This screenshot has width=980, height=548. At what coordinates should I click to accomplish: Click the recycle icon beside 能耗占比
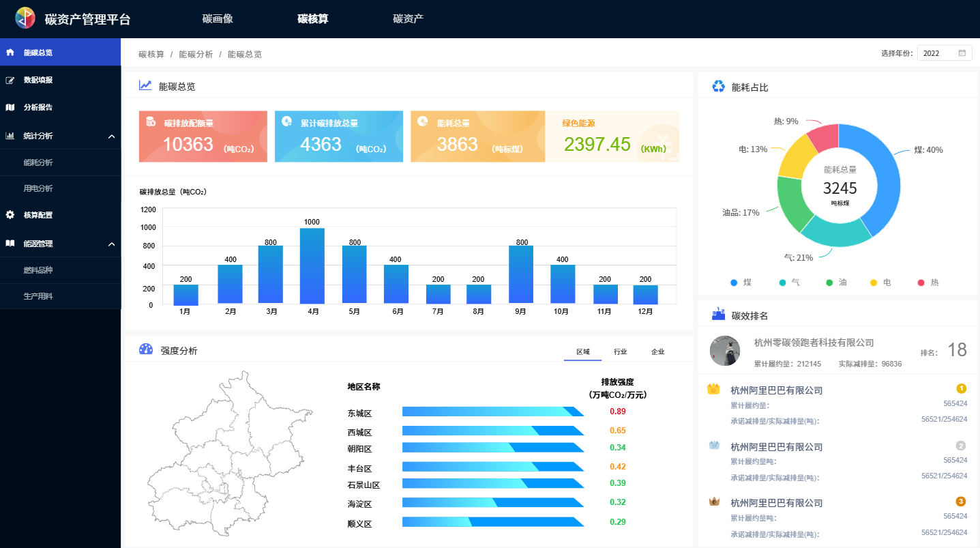718,87
